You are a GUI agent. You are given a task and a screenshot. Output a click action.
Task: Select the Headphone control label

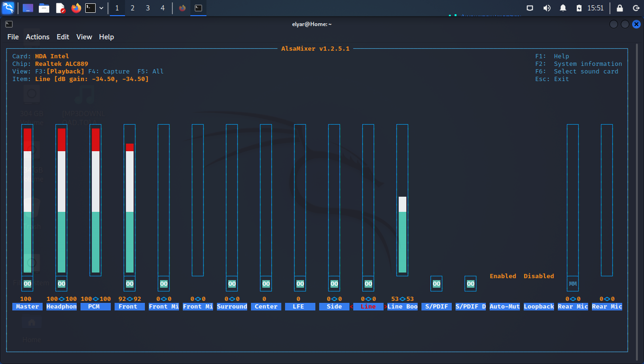tap(62, 307)
